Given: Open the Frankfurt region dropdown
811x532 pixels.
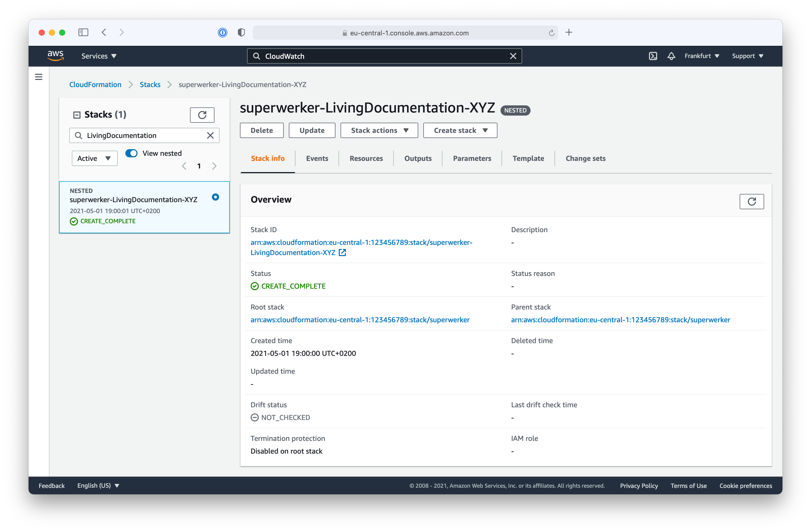Looking at the screenshot, I should (702, 56).
